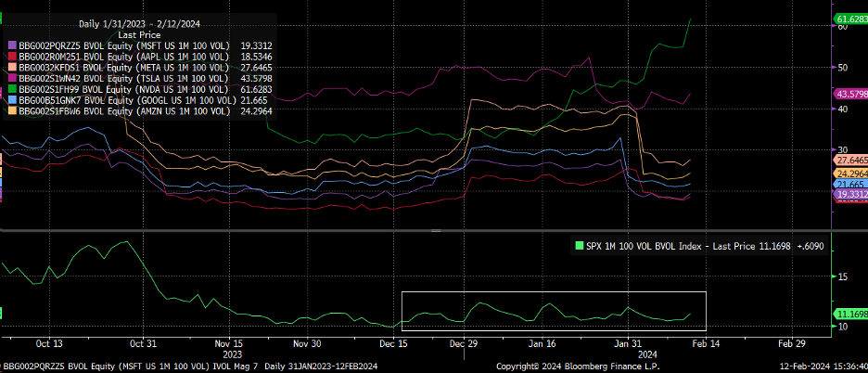868x373 pixels.
Task: Click the SPX 1M 100 VOL BVOL Index label
Action: click(x=645, y=247)
